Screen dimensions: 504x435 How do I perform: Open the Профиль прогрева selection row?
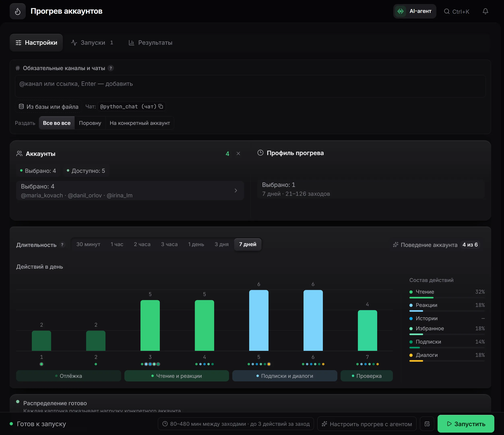point(371,189)
